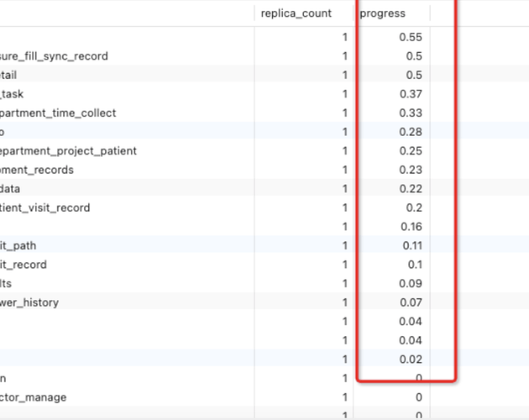Click the row ending in ctor_manage
This screenshot has width=529, height=420.
point(264,397)
